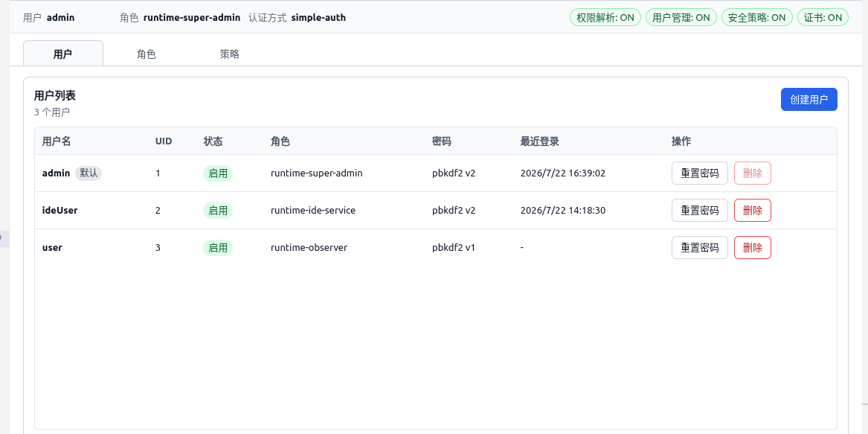Click the 用户列表 heading
Viewport: 868px width, 434px height.
coord(55,95)
